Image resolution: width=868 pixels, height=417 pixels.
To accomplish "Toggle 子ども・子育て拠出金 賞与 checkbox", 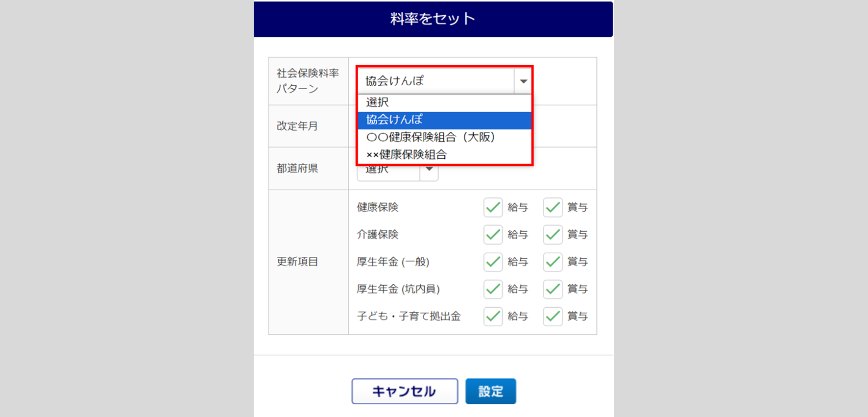I will point(553,317).
